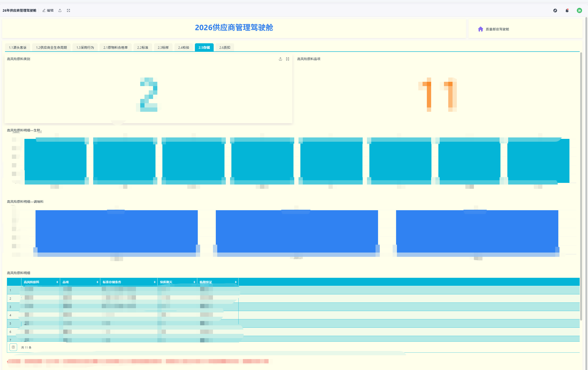Click the 编辑 button
The width and height of the screenshot is (588, 370).
(x=48, y=10)
